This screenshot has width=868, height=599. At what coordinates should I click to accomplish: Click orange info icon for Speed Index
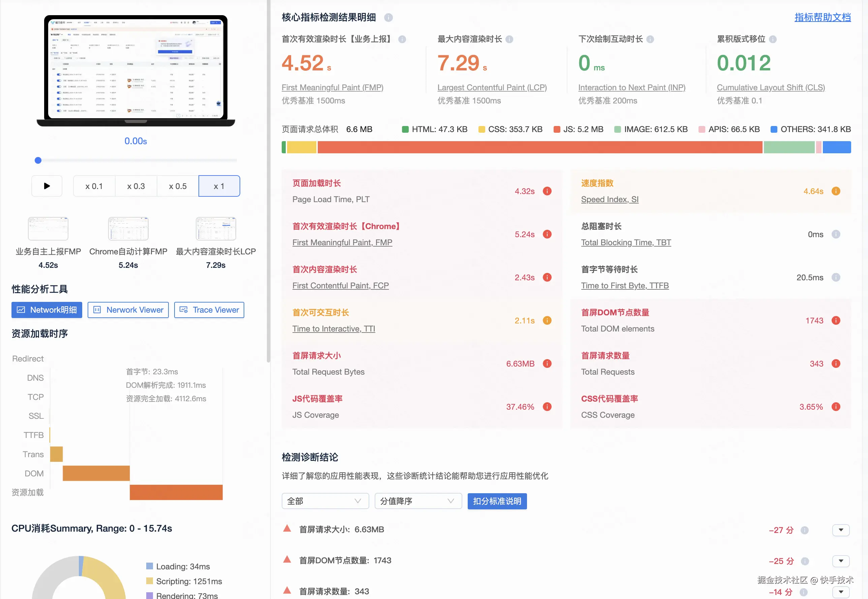(836, 191)
